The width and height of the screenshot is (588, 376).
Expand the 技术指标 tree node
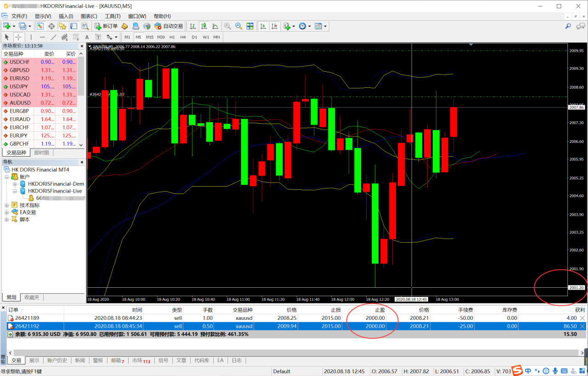[x=7, y=205]
